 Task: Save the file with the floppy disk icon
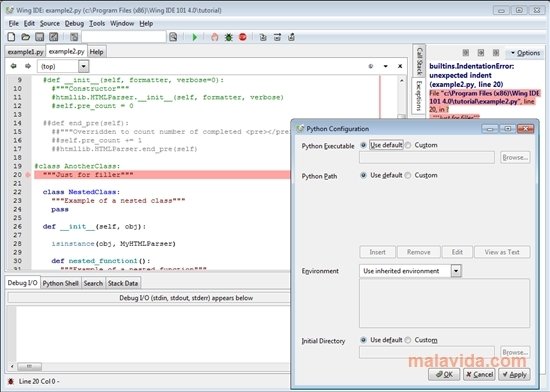(40, 37)
